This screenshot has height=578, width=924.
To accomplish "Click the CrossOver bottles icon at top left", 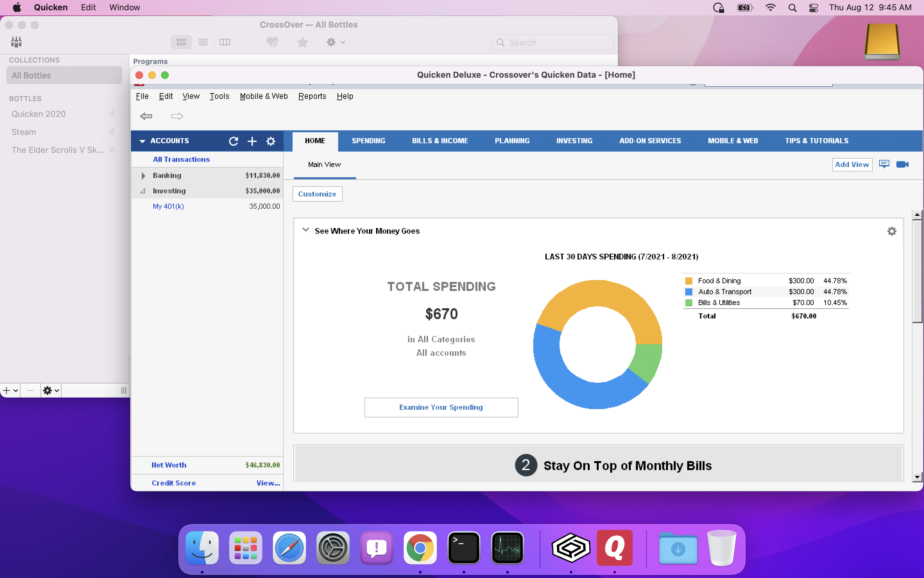I will (16, 42).
